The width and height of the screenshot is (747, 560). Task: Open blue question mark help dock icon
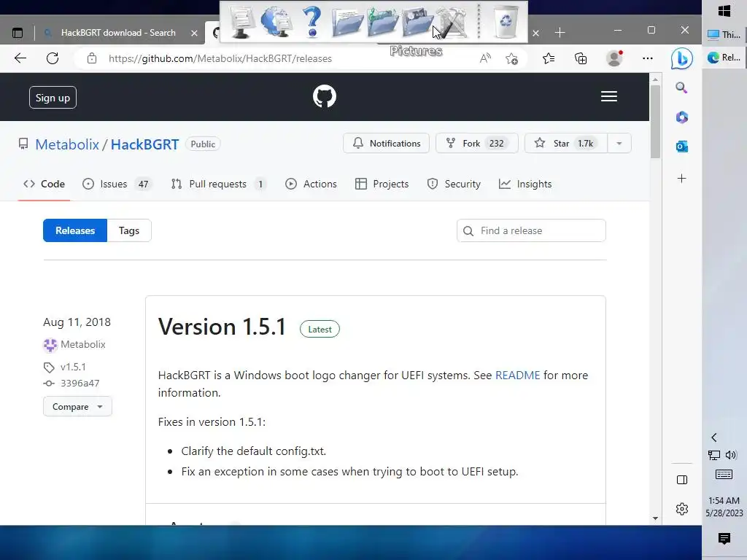312,21
